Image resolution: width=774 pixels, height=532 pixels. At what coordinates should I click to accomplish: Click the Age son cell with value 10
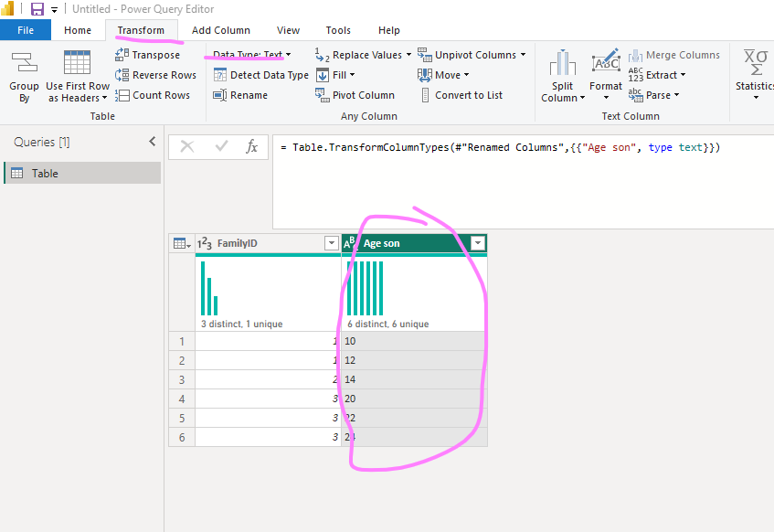pyautogui.click(x=414, y=341)
